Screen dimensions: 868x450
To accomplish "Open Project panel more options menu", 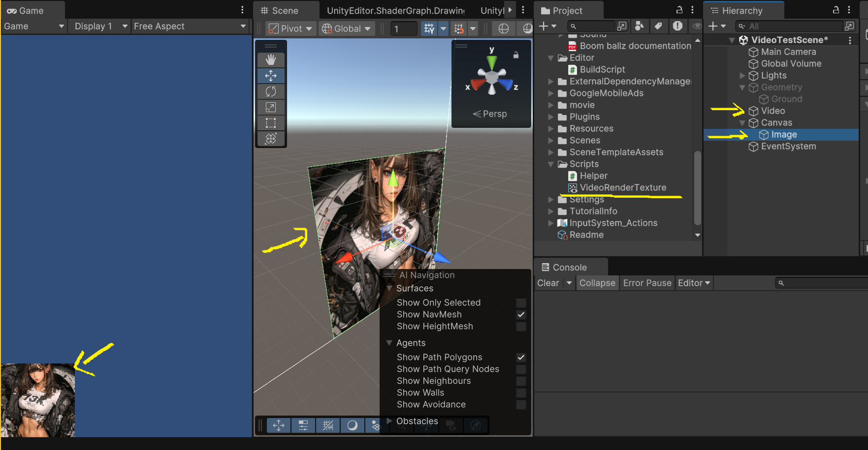I will tap(692, 10).
